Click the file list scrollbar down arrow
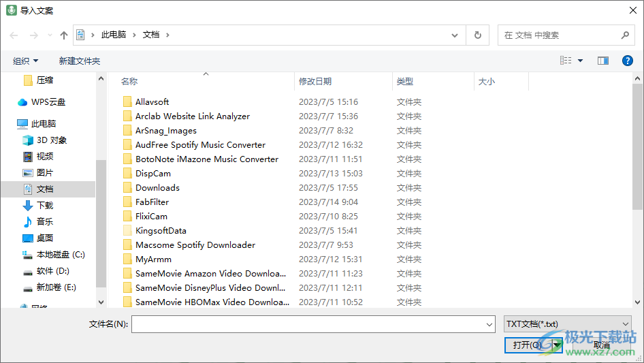The height and width of the screenshot is (363, 644). [637, 302]
